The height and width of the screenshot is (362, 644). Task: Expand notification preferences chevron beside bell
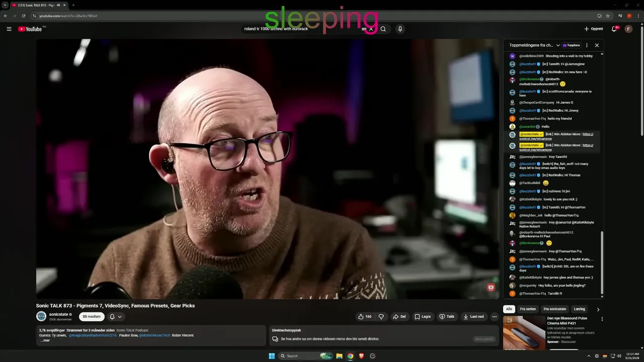click(x=120, y=317)
